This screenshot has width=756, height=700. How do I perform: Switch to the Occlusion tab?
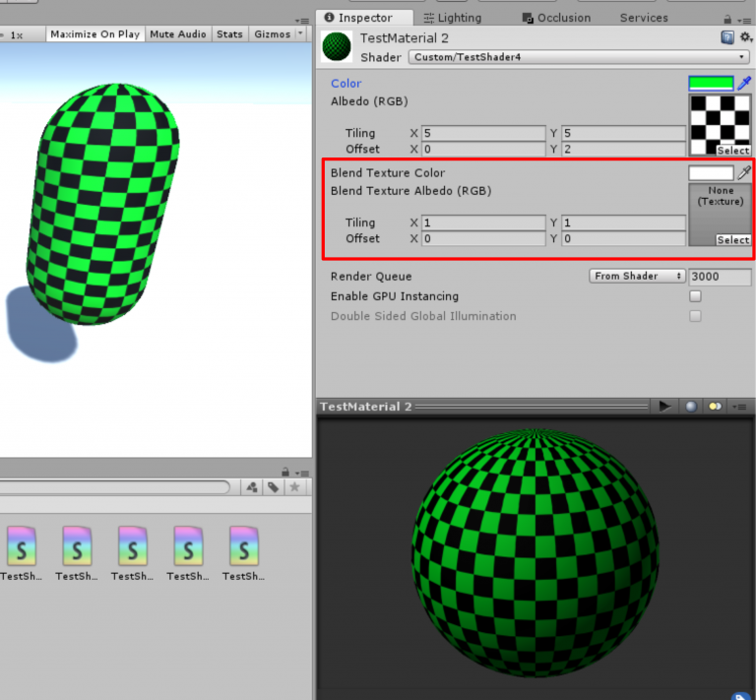point(556,18)
